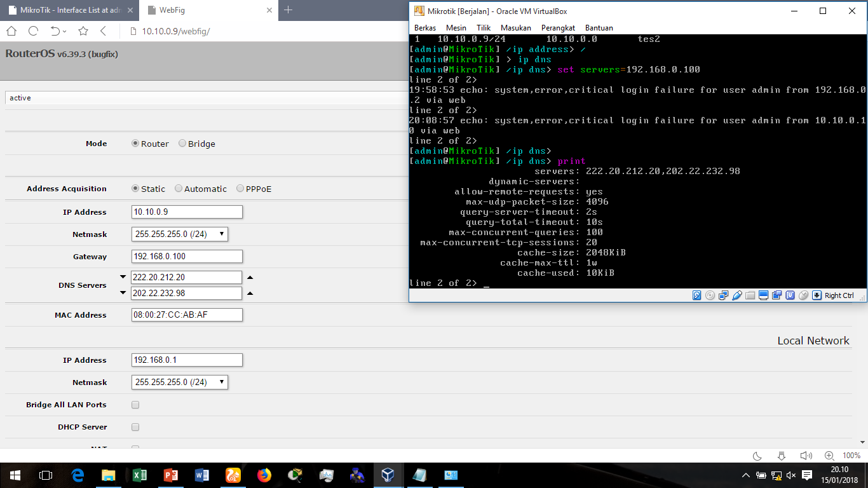Open the Berkas menu in VirtualBox
Image resolution: width=868 pixels, height=488 pixels.
pyautogui.click(x=425, y=28)
